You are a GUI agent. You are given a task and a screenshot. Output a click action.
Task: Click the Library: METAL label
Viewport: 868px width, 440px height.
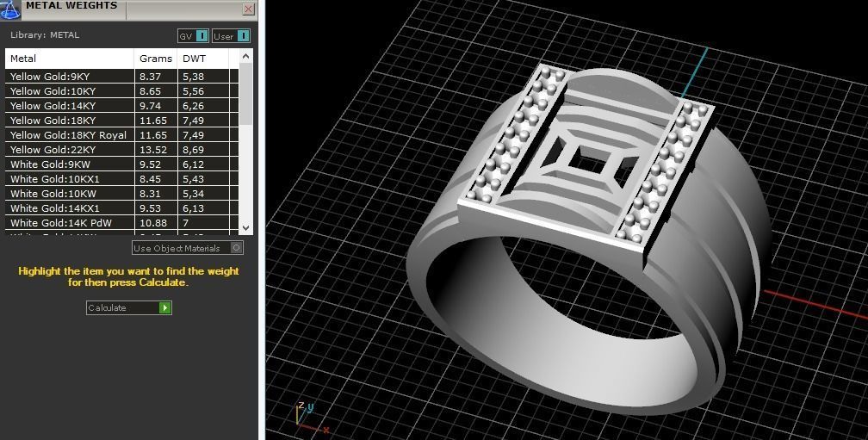45,34
